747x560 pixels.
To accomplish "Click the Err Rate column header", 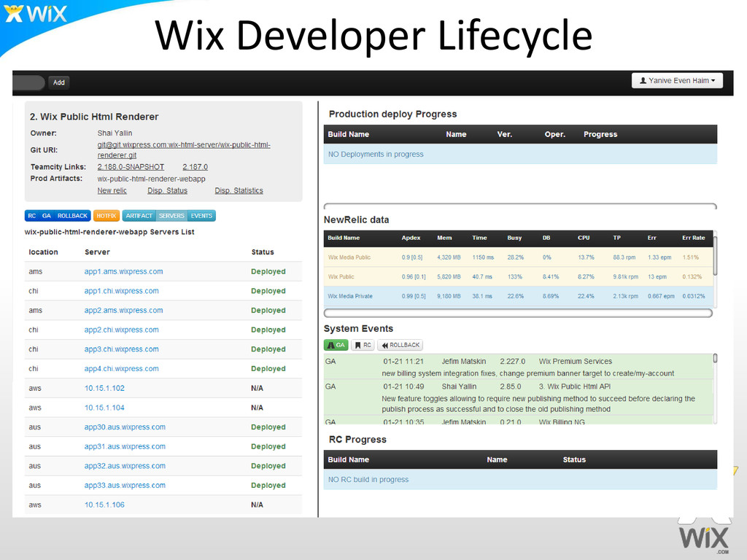I will point(693,238).
